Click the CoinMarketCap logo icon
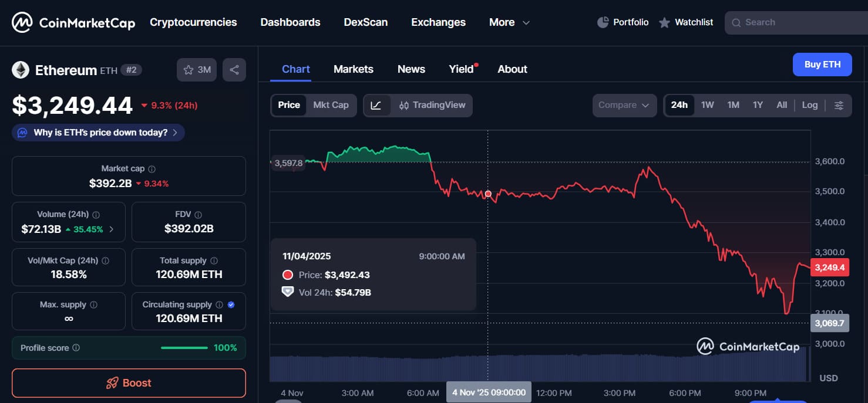This screenshot has width=868, height=403. [x=22, y=23]
